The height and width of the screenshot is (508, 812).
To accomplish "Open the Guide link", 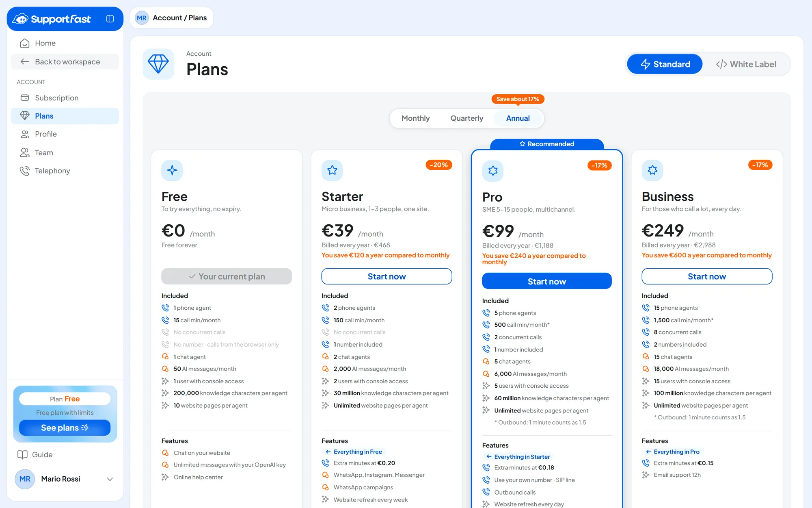I will [x=35, y=455].
